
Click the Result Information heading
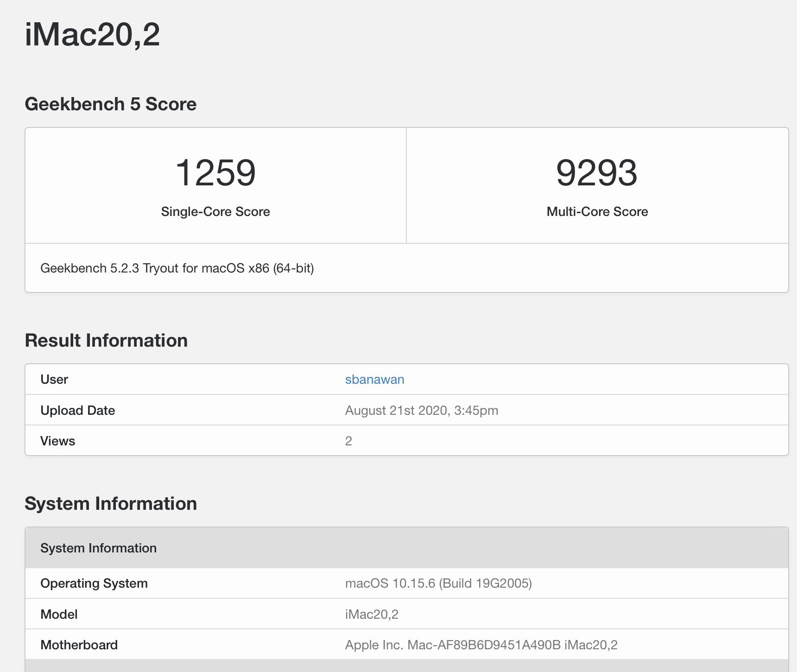pos(106,341)
